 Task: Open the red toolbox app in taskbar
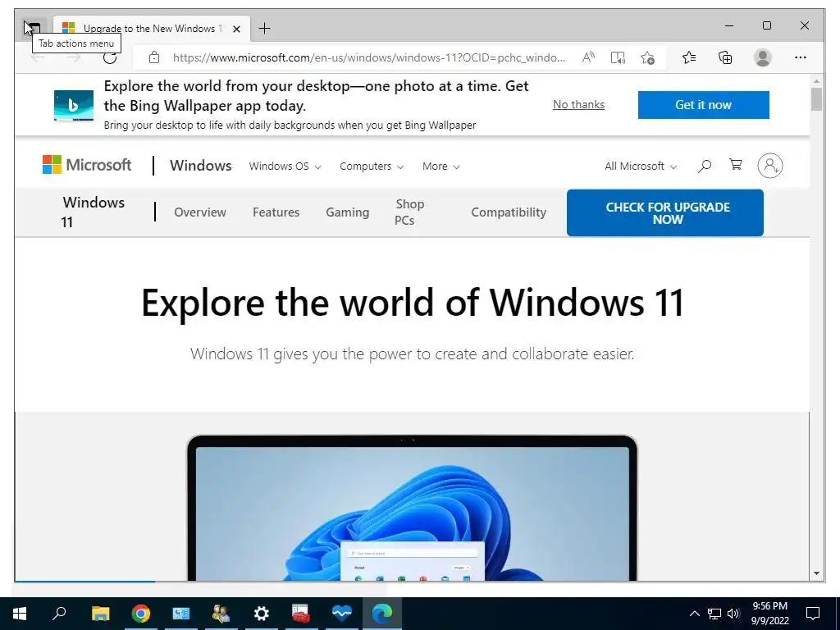301,614
